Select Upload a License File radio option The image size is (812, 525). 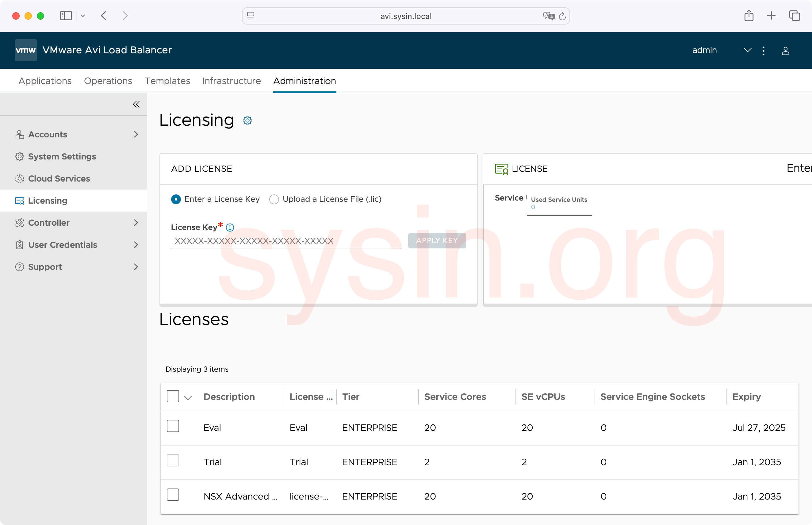coord(274,199)
